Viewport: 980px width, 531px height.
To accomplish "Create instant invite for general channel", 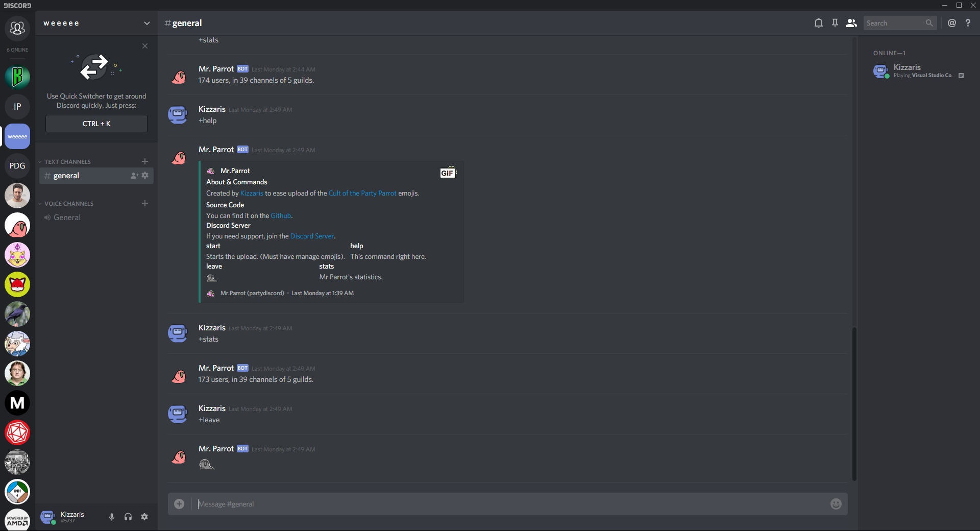I will click(x=134, y=176).
